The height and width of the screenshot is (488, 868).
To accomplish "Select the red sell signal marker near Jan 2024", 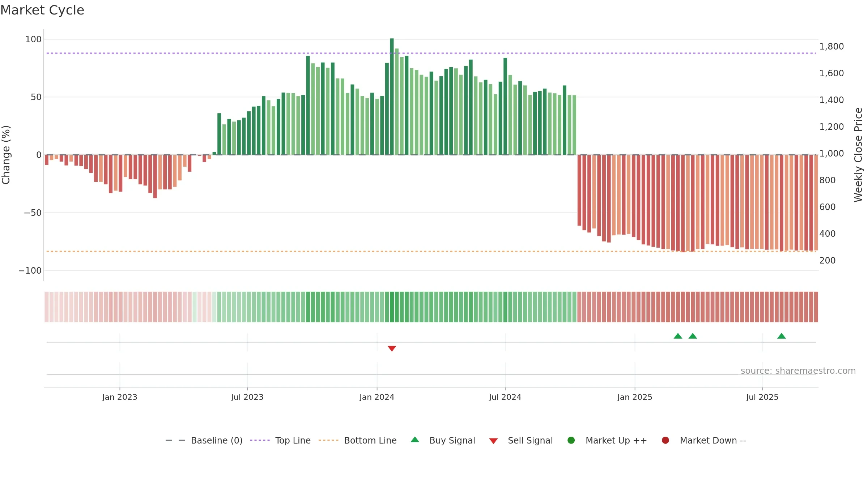I will [x=392, y=348].
